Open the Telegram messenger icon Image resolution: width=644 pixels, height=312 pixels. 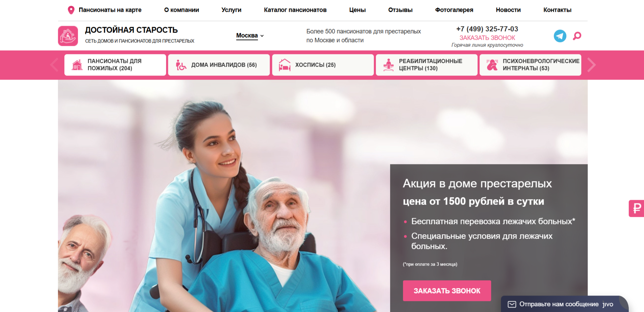click(560, 36)
